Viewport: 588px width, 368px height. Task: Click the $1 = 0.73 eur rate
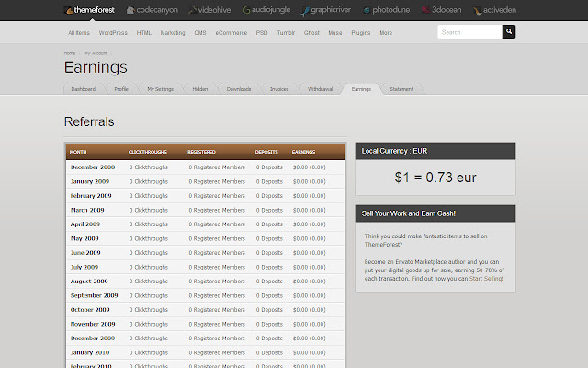(435, 178)
